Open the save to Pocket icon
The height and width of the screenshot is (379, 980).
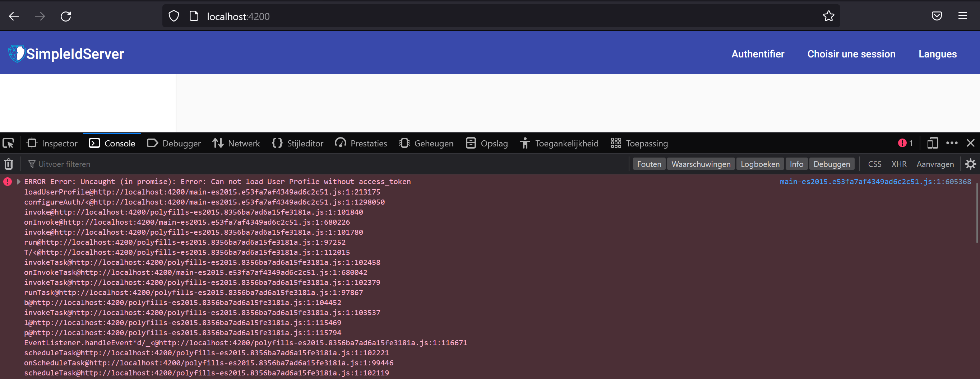pyautogui.click(x=937, y=15)
